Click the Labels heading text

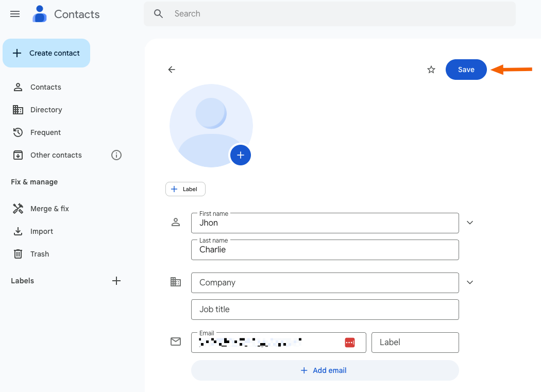click(23, 281)
